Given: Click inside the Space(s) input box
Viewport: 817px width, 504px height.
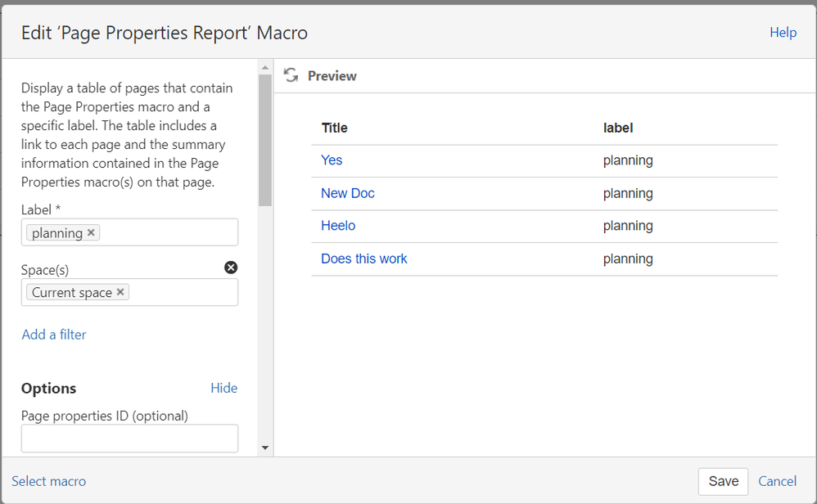Looking at the screenshot, I should pyautogui.click(x=183, y=292).
